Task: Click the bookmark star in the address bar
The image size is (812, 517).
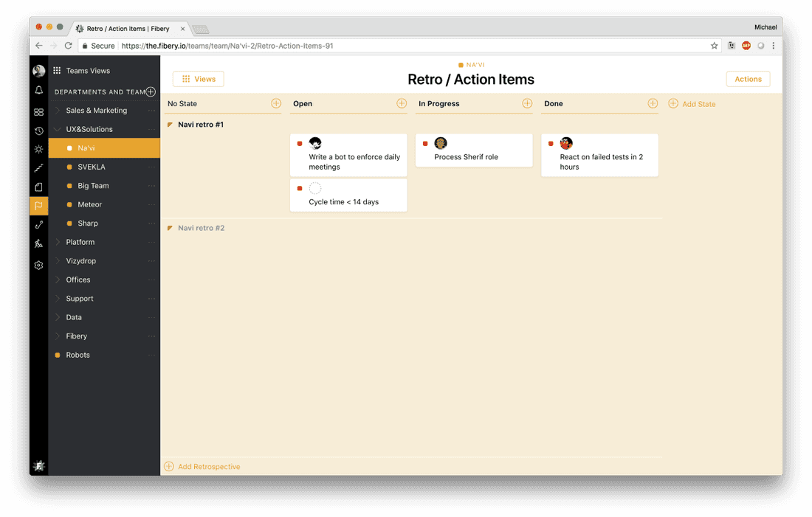Action: pos(714,46)
